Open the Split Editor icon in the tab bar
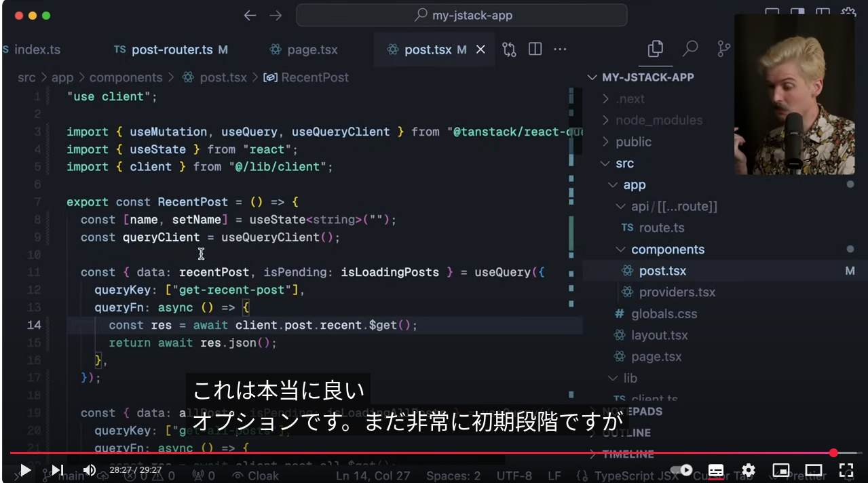The width and height of the screenshot is (868, 483). tap(535, 49)
